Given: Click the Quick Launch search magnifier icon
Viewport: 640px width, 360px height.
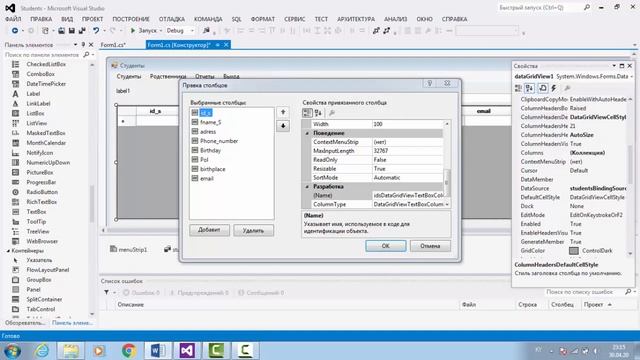Looking at the screenshot, I should point(587,7).
